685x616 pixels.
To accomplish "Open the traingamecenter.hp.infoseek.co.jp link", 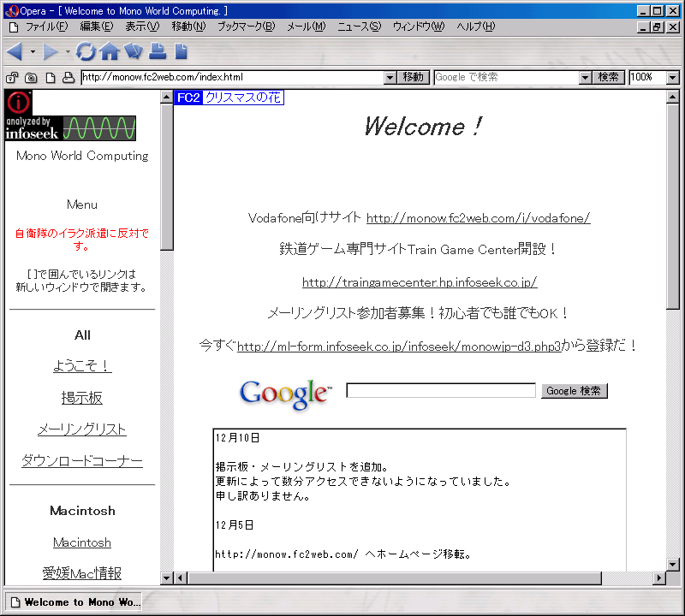I will click(x=420, y=282).
